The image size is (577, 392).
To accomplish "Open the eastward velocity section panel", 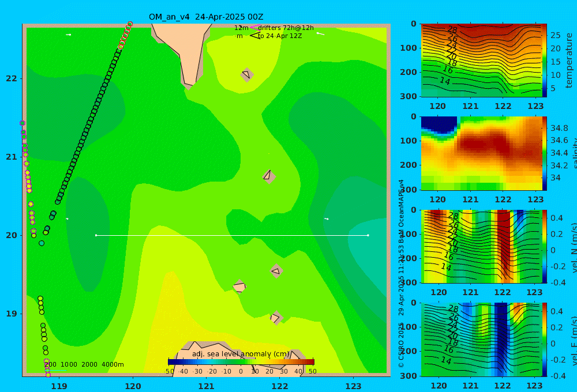I will (481, 340).
